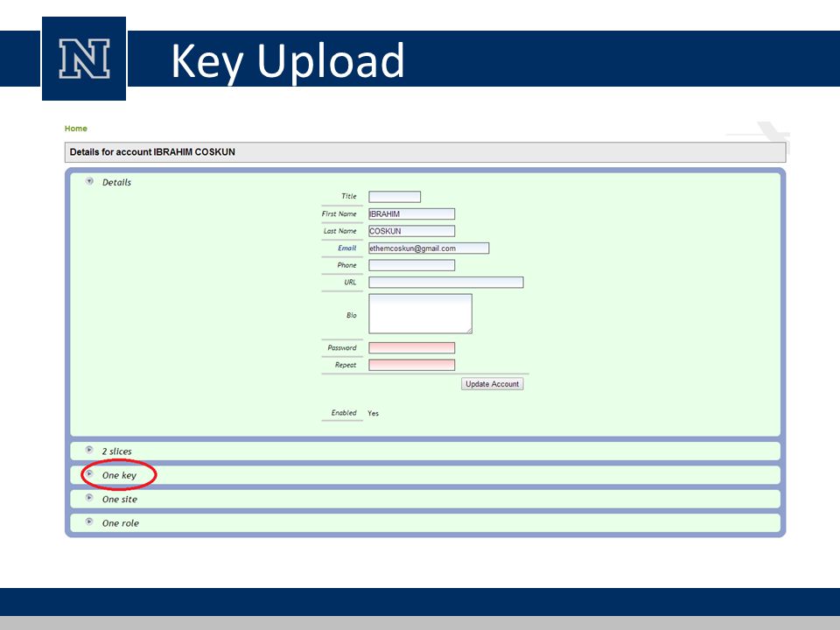Click the 'One role' label text
Screen dimensions: 840x630
(x=120, y=523)
